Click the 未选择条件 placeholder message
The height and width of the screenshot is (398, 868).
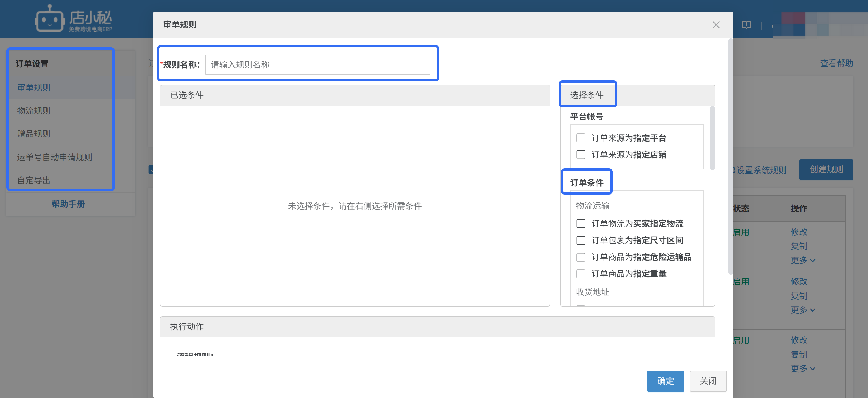355,206
